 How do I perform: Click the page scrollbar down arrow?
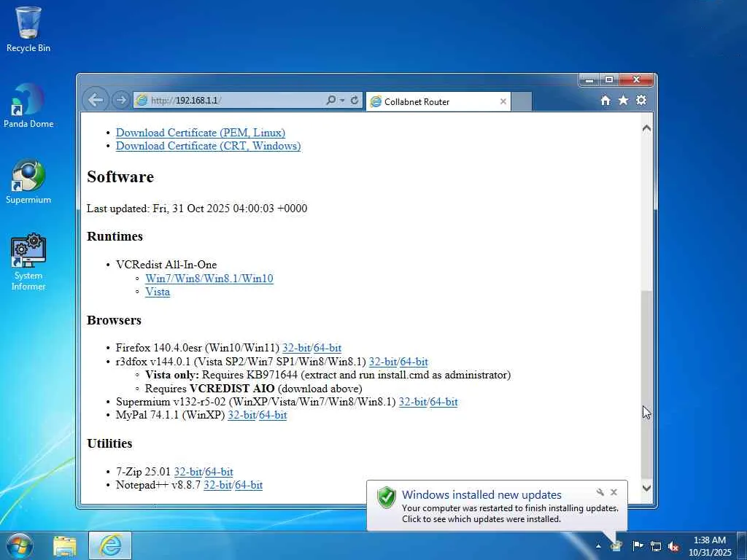coord(646,488)
